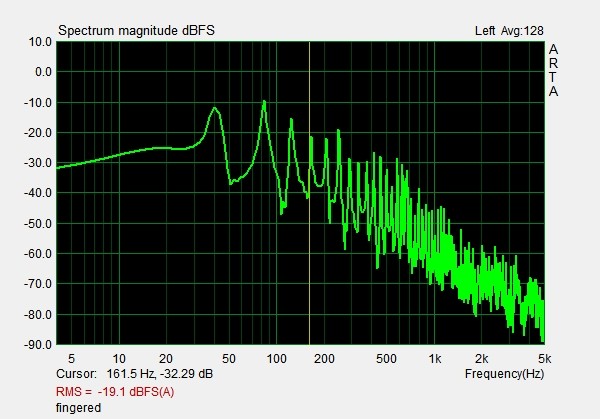Screen dimensions: 600x419
Task: Click the 'Avg:128' averaging label
Action: [x=522, y=31]
